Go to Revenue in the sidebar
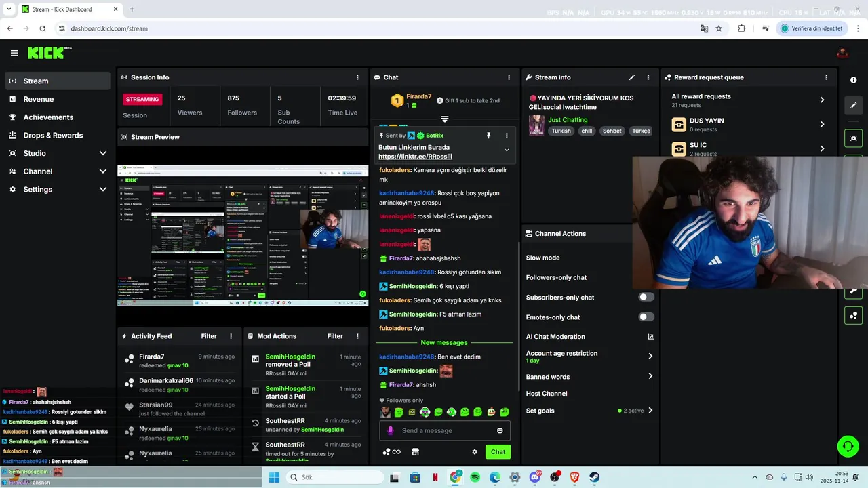 58,99
